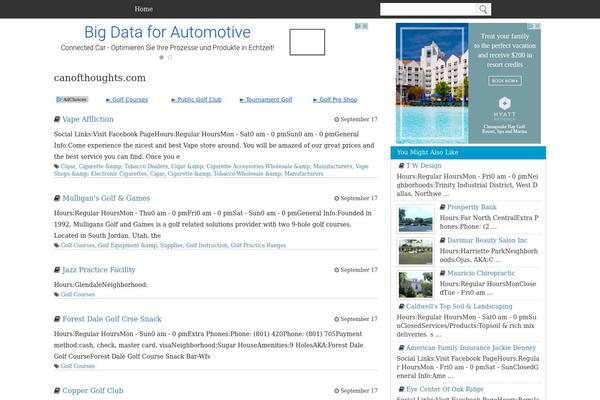Click the clock icon on the Forest Dale Golf date
This screenshot has width=600, height=400.
click(337, 319)
